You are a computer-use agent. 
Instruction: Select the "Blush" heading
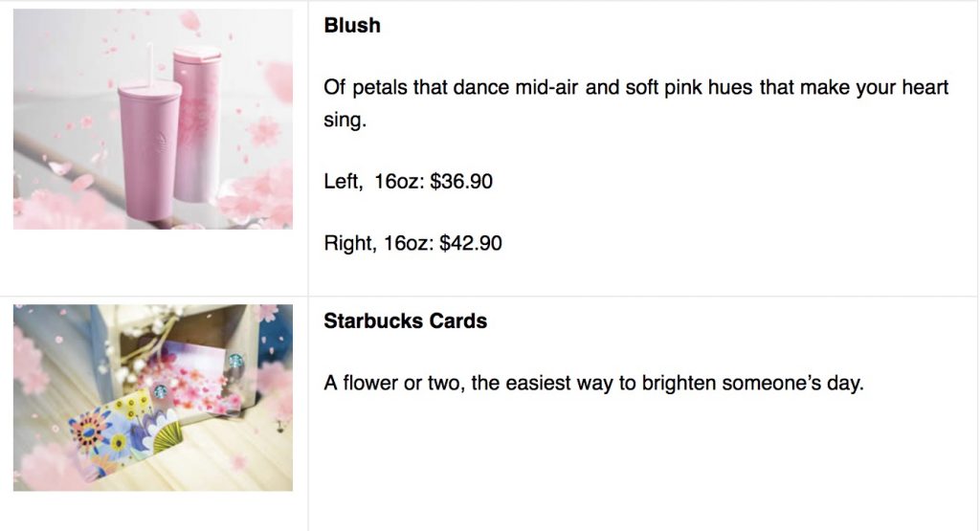point(352,26)
